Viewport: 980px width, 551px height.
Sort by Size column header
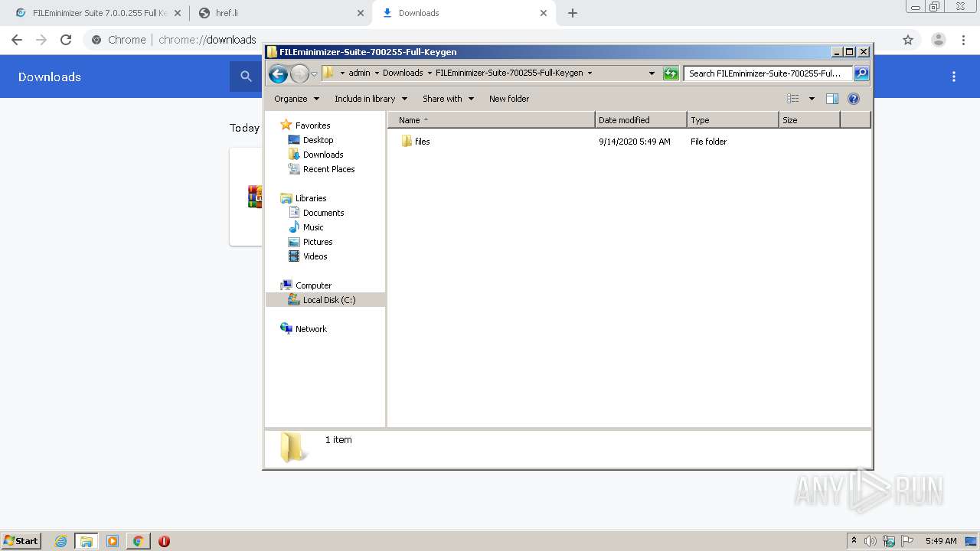coord(809,120)
